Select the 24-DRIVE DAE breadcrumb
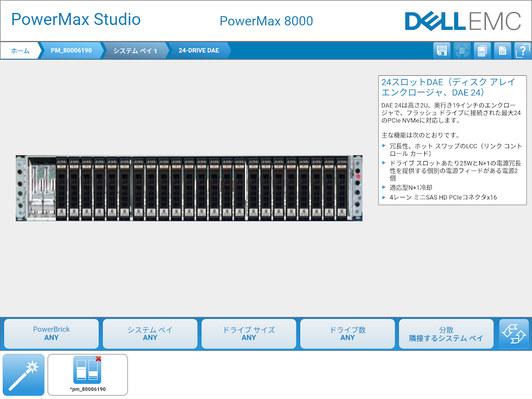This screenshot has width=532, height=399. tap(199, 50)
